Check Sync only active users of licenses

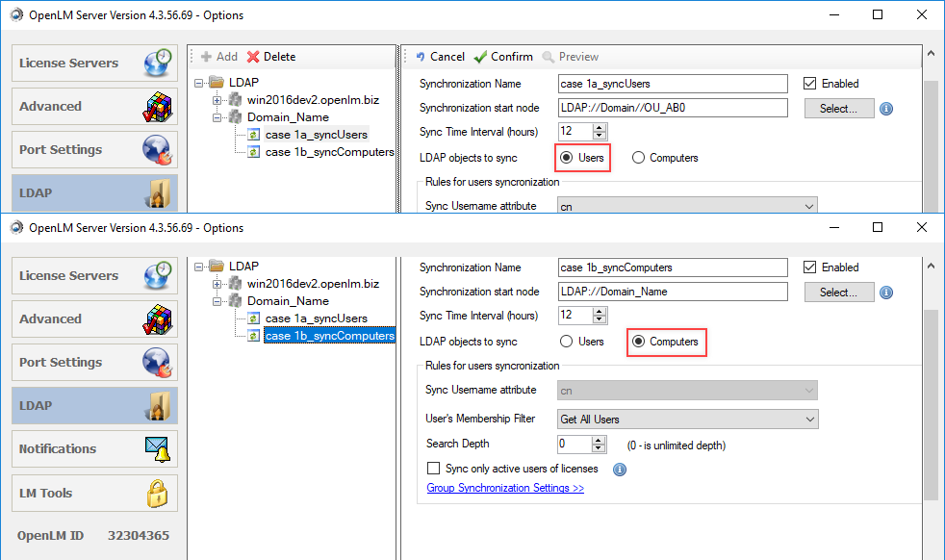[x=433, y=468]
